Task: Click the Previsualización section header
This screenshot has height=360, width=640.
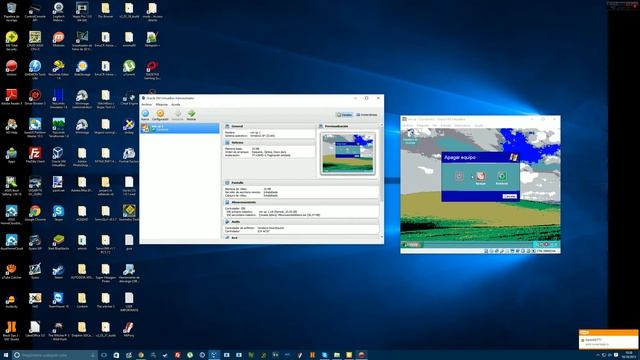Action: coord(349,126)
